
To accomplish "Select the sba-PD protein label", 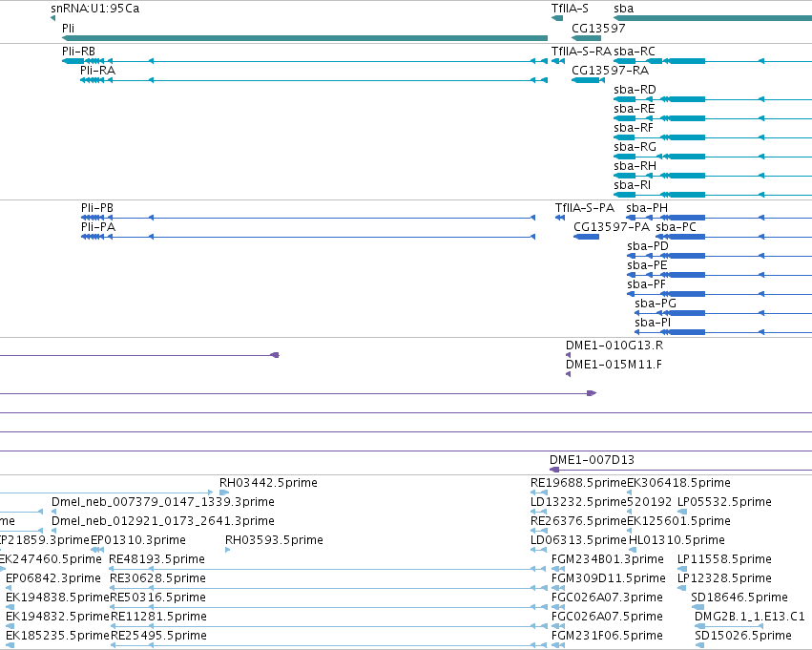I will pos(648,246).
